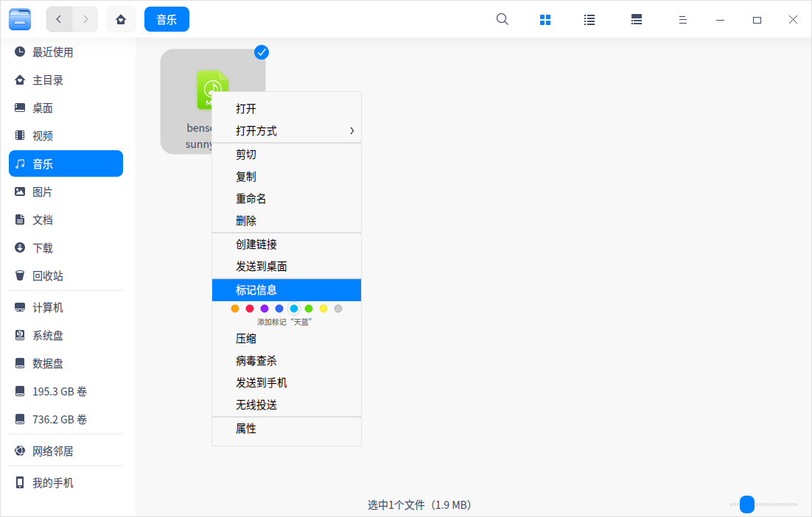Screen dimensions: 812x517
Task: Select 重命名 from the context menu
Action: pos(251,199)
